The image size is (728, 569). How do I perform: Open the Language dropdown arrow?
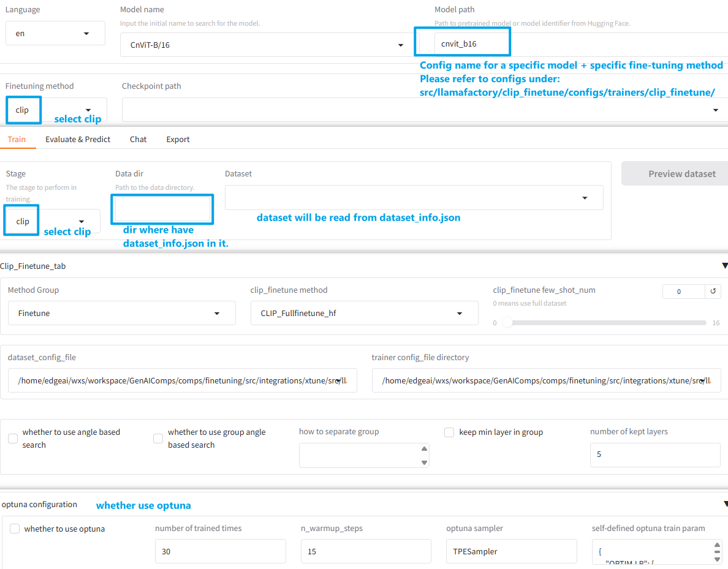pyautogui.click(x=86, y=33)
